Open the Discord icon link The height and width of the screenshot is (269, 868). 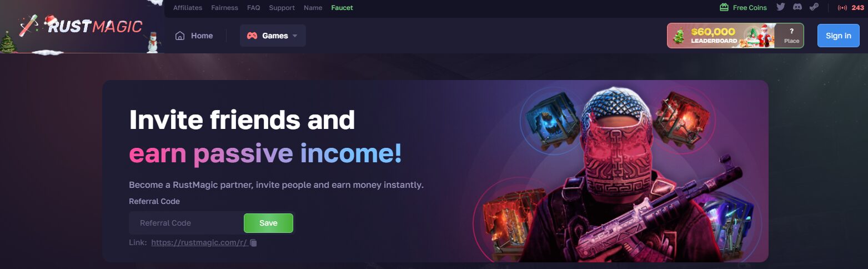pyautogui.click(x=797, y=7)
